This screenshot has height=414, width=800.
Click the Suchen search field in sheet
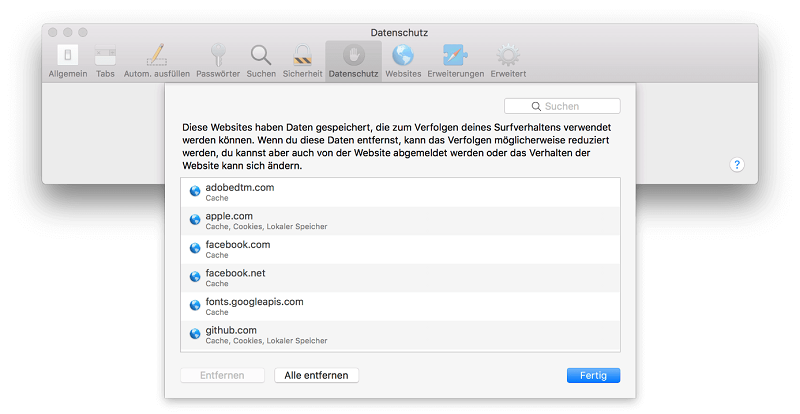click(562, 106)
